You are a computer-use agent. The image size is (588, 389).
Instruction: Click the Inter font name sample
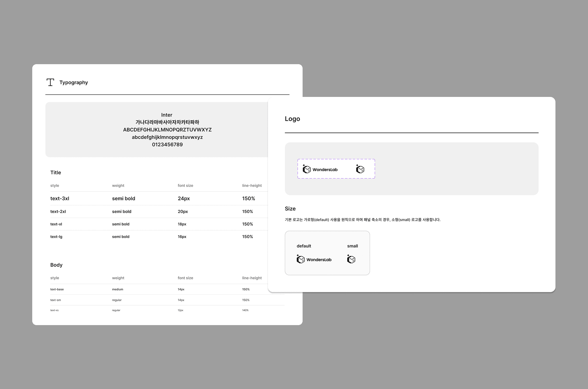tap(166, 115)
